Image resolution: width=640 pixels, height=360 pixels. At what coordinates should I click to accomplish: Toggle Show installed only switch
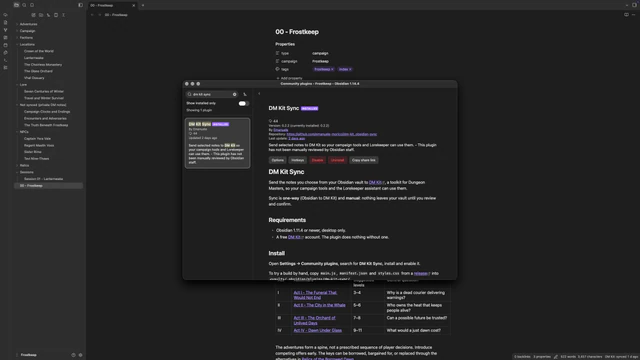(243, 103)
